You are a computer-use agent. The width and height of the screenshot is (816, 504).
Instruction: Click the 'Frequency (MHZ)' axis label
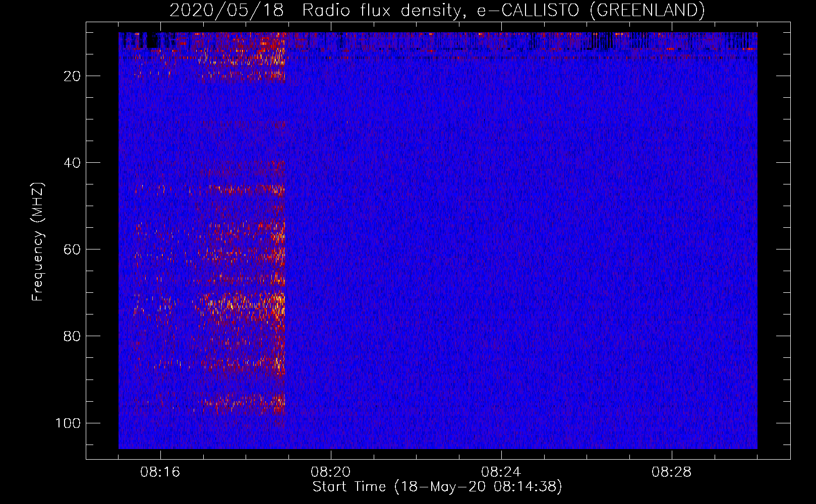coord(38,242)
